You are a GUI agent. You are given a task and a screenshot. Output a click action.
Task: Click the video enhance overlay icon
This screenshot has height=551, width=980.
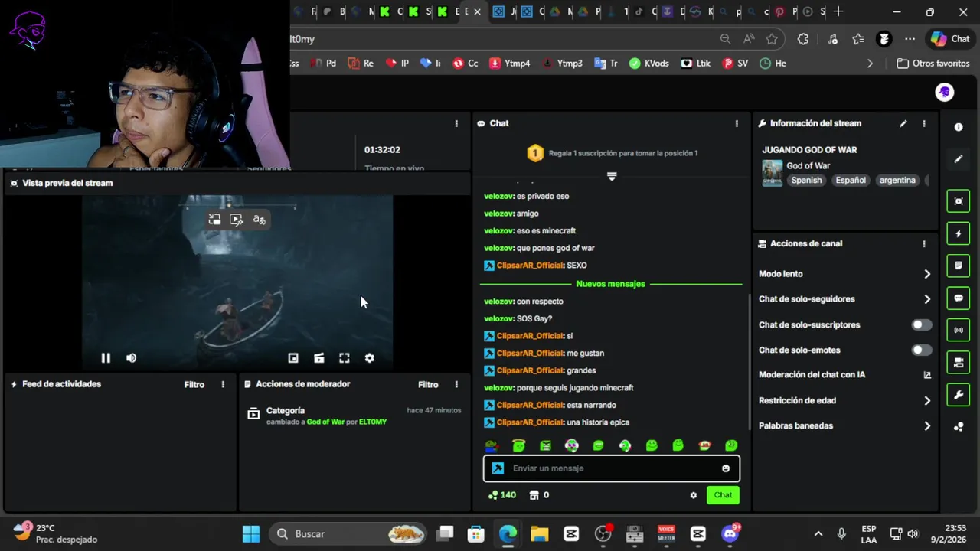tap(237, 220)
